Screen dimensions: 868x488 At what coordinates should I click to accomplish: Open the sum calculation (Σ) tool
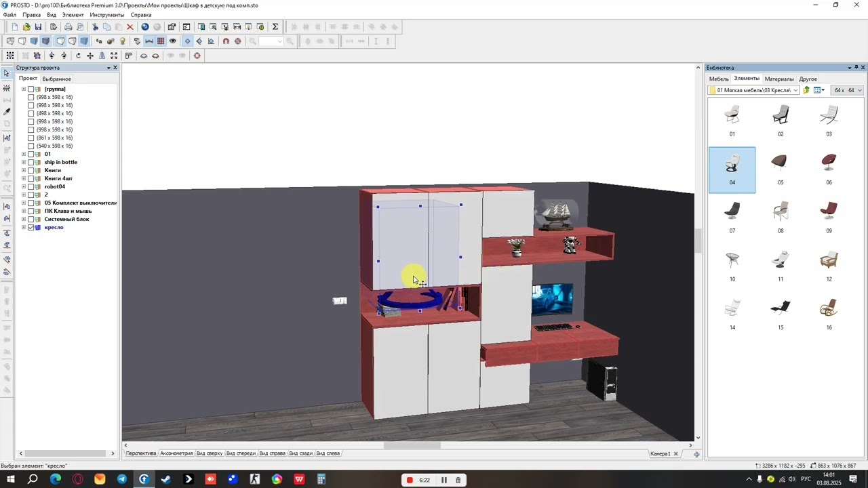(275, 27)
